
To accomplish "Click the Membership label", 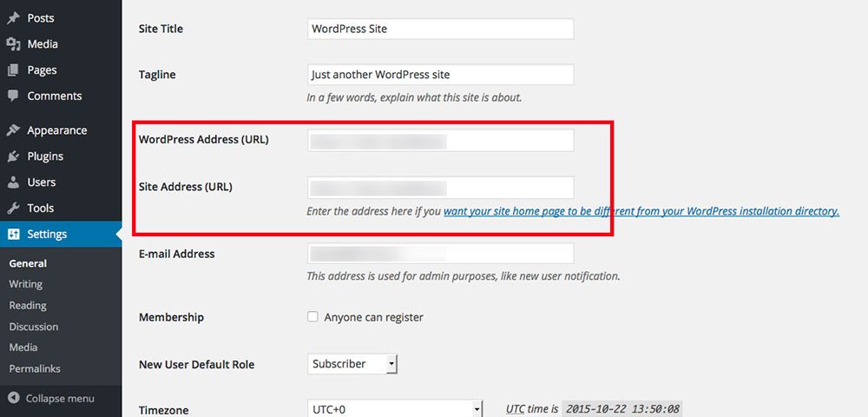I will 171,317.
